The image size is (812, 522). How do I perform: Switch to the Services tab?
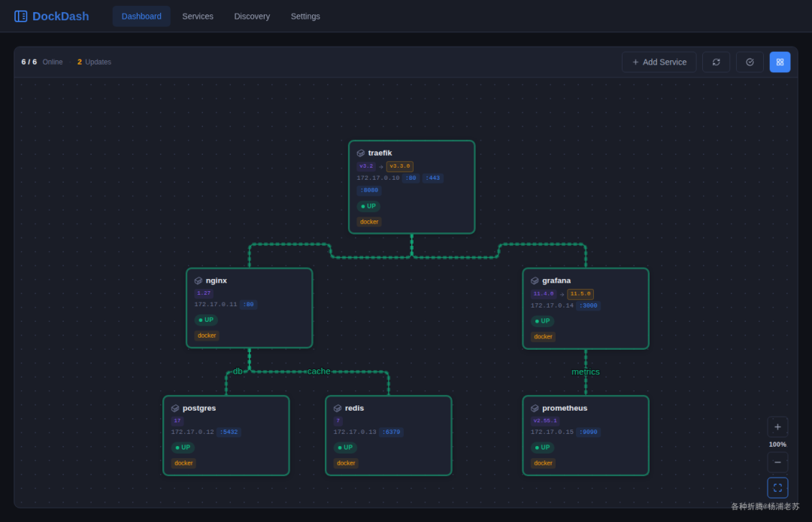pyautogui.click(x=198, y=16)
